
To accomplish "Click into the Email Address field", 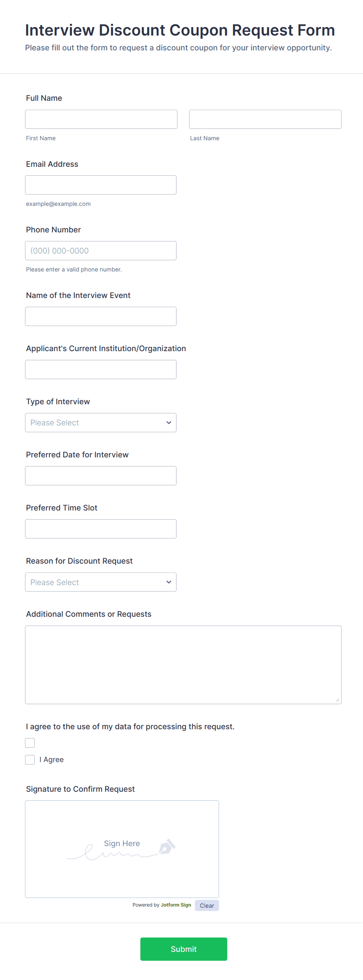I will coord(101,185).
